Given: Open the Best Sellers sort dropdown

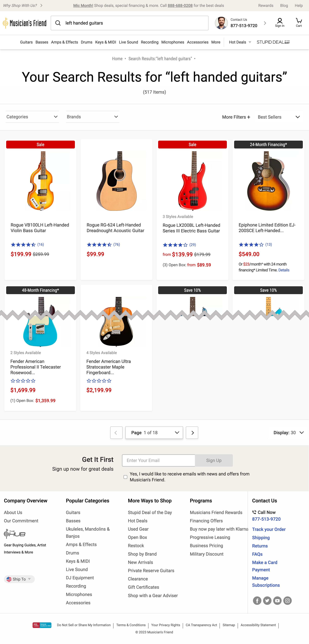Looking at the screenshot, I should pyautogui.click(x=279, y=117).
